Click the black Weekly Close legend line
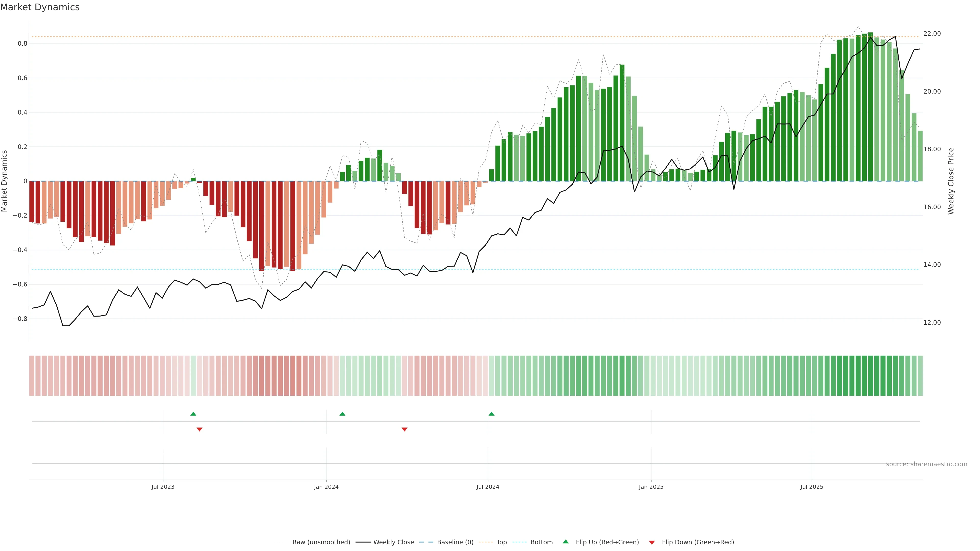Viewport: 980px width, 551px height. (x=363, y=542)
